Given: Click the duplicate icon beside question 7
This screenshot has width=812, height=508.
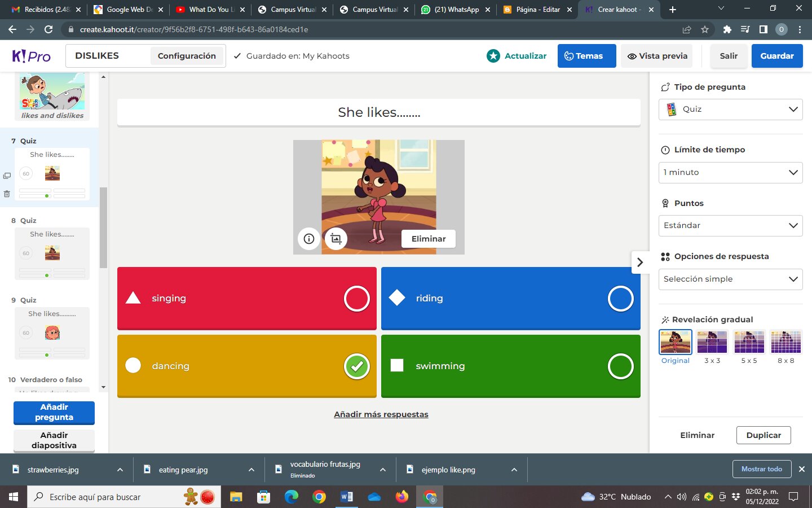Looking at the screenshot, I should [x=7, y=176].
